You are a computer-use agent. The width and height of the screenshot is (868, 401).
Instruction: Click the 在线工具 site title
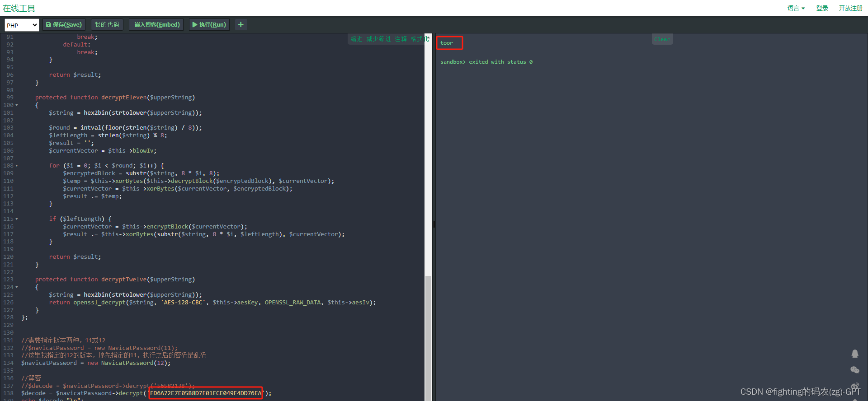pyautogui.click(x=19, y=8)
